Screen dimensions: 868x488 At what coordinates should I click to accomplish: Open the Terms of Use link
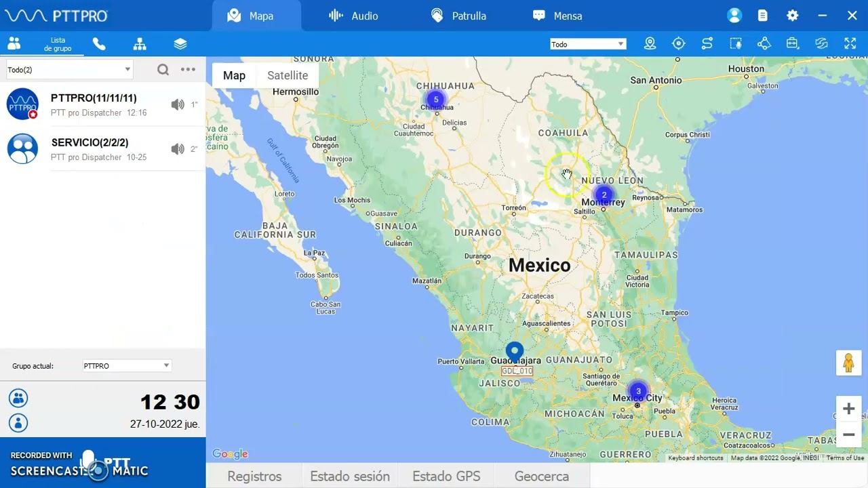click(845, 458)
